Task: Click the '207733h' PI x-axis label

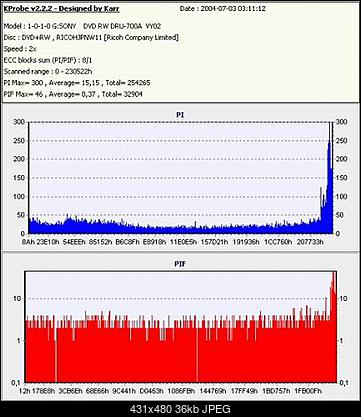Action: pos(310,242)
